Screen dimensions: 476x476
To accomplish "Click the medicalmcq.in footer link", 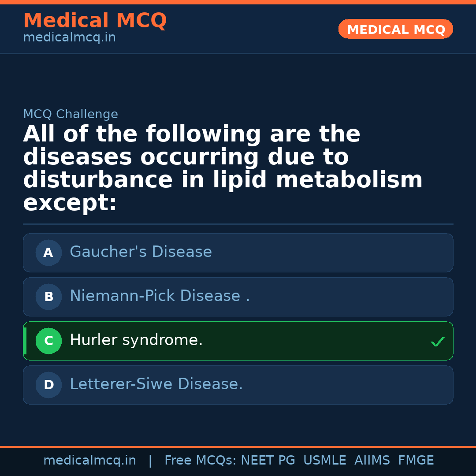I will [x=89, y=460].
